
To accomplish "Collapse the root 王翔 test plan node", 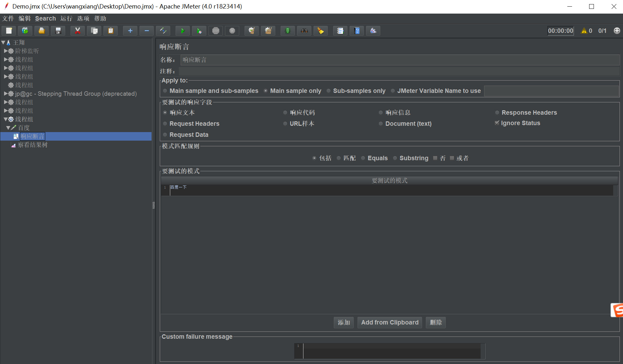I will 3,42.
